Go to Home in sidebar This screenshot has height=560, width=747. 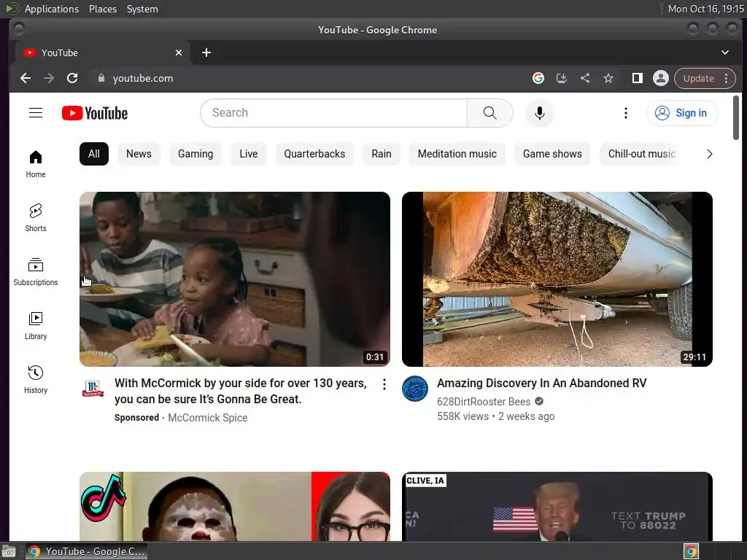[36, 164]
